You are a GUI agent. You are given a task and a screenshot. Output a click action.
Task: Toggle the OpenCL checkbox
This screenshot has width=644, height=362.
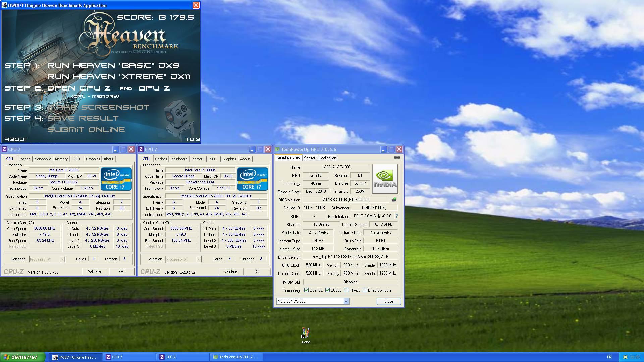[x=306, y=290]
